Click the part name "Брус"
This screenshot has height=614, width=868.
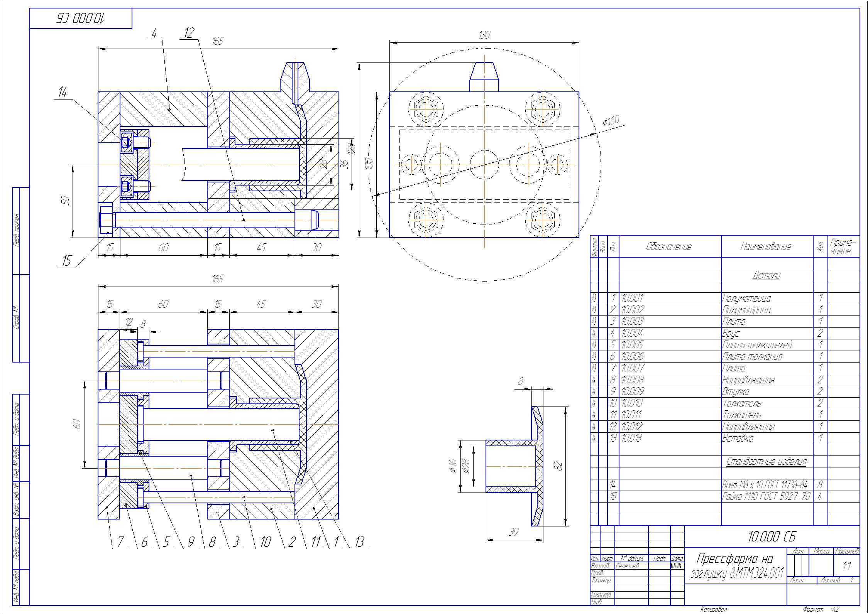731,333
